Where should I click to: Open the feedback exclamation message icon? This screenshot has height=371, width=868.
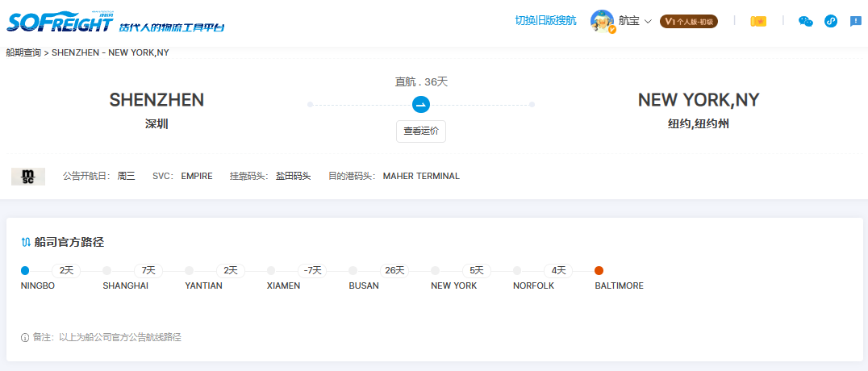[856, 21]
